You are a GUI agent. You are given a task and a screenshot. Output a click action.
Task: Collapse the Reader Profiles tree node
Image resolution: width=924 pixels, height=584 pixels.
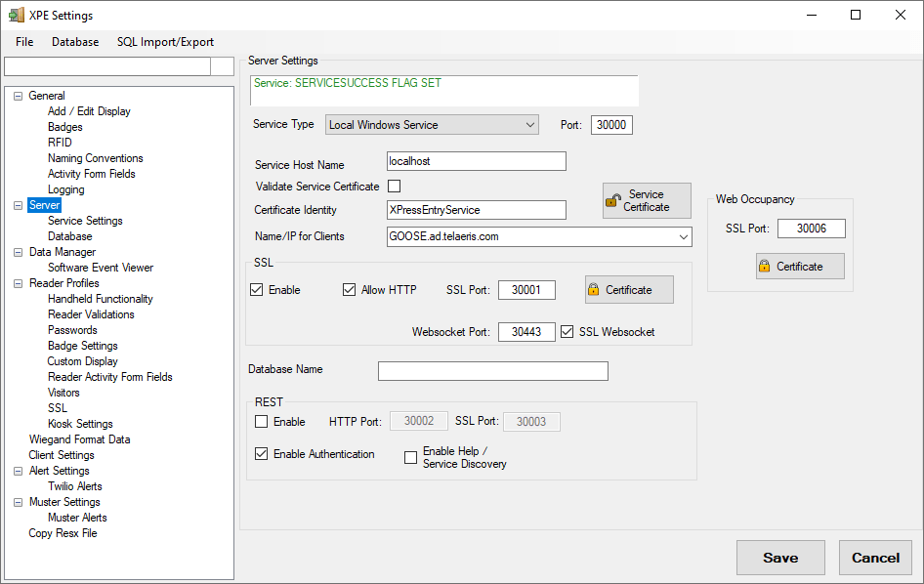[x=19, y=283]
